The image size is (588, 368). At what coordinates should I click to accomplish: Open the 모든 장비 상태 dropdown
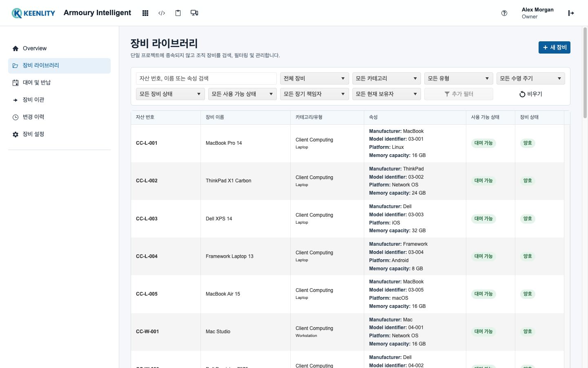click(x=170, y=94)
